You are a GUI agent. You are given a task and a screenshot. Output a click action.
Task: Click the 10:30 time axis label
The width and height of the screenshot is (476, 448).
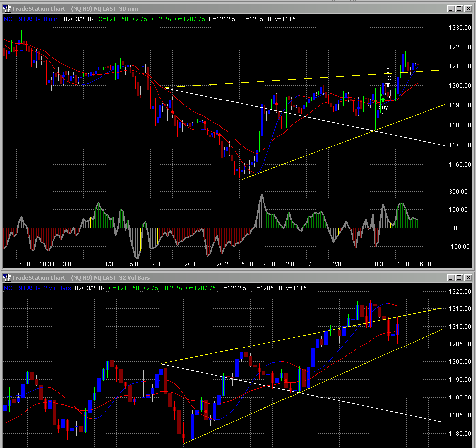coord(47,264)
